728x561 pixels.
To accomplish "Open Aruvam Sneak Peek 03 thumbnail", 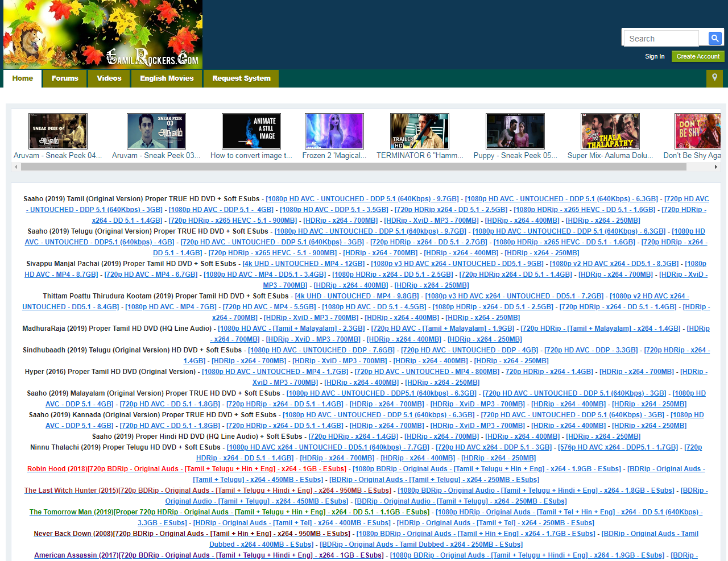I will click(x=156, y=131).
